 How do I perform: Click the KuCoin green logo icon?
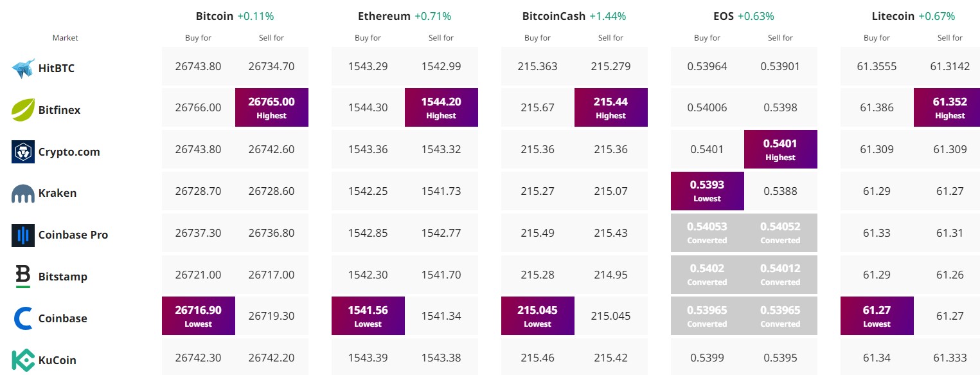23,360
